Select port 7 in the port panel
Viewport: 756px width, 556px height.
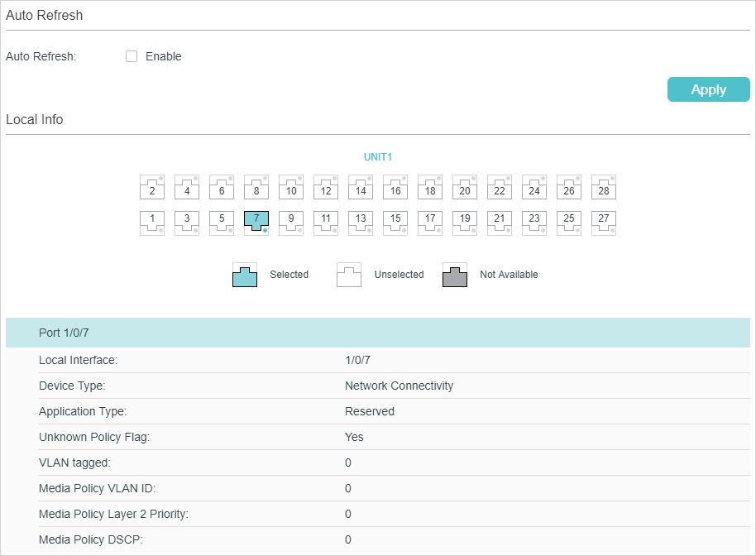[x=256, y=223]
